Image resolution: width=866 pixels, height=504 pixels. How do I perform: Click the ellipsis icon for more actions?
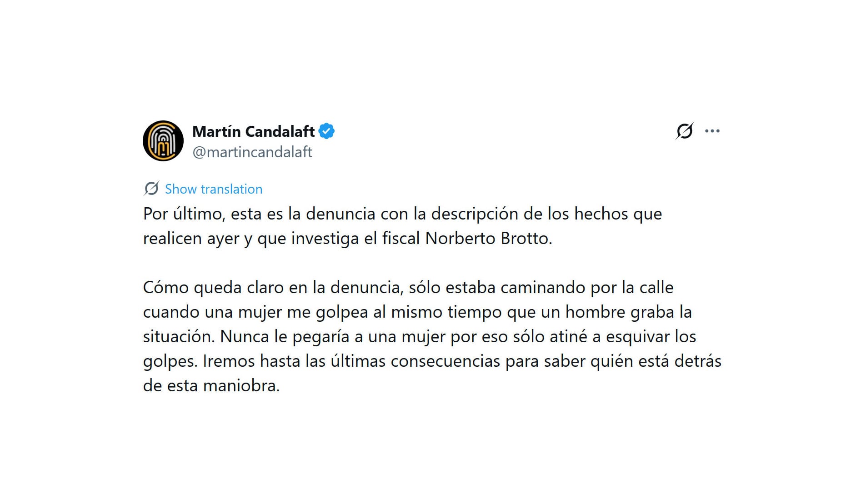click(x=712, y=131)
